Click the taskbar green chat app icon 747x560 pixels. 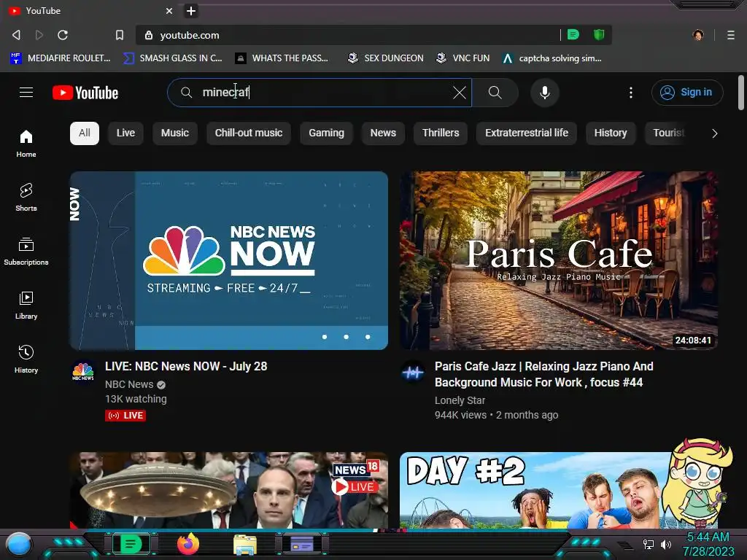[131, 544]
